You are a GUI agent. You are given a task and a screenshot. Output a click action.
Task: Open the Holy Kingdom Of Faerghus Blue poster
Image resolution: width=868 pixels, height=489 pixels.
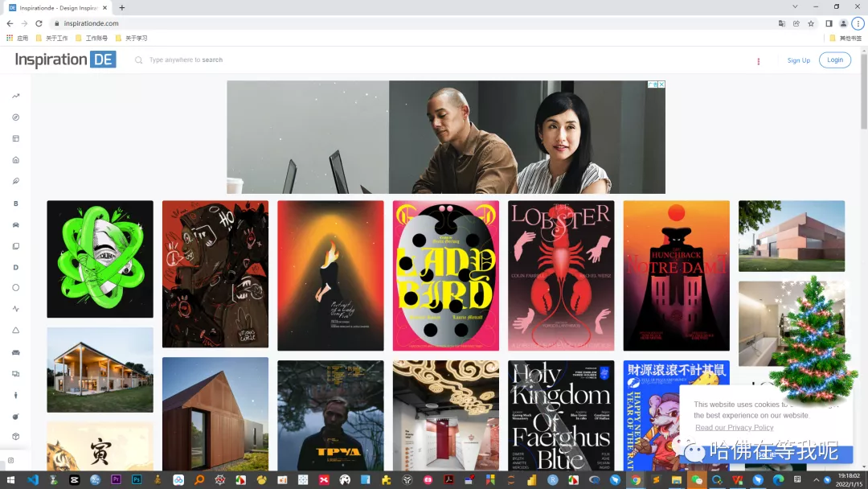click(x=561, y=415)
